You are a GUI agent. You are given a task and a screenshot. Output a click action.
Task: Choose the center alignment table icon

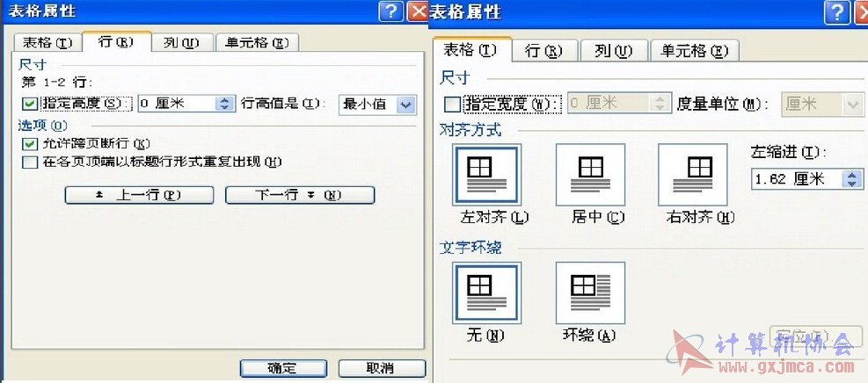coord(591,175)
